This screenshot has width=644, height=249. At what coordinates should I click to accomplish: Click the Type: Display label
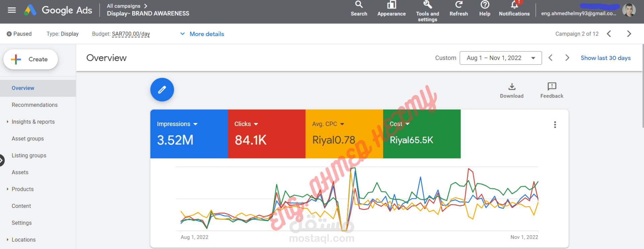point(63,34)
